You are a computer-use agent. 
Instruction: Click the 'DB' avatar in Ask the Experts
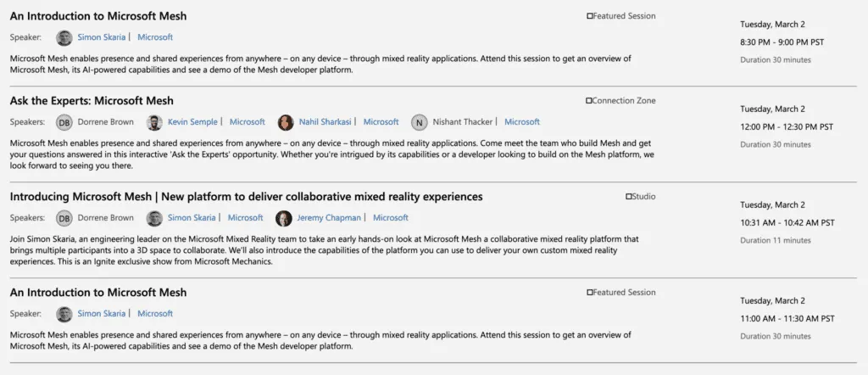[64, 122]
